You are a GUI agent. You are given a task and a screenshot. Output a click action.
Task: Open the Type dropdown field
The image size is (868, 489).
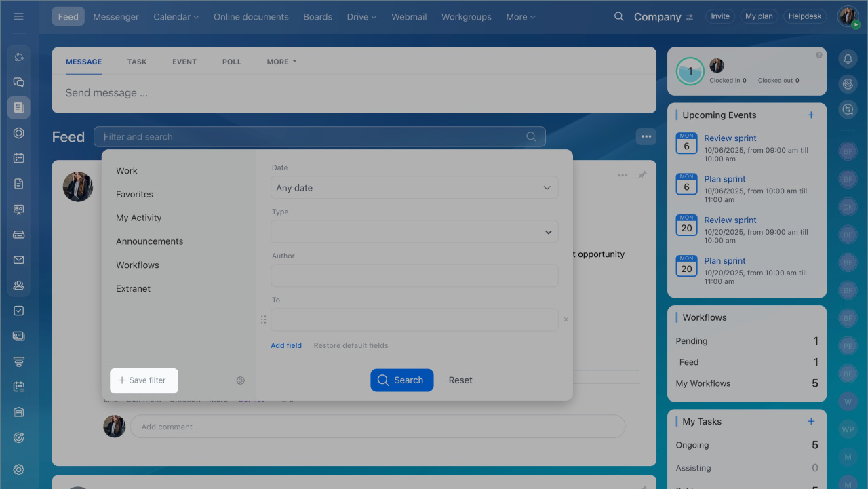click(x=414, y=232)
